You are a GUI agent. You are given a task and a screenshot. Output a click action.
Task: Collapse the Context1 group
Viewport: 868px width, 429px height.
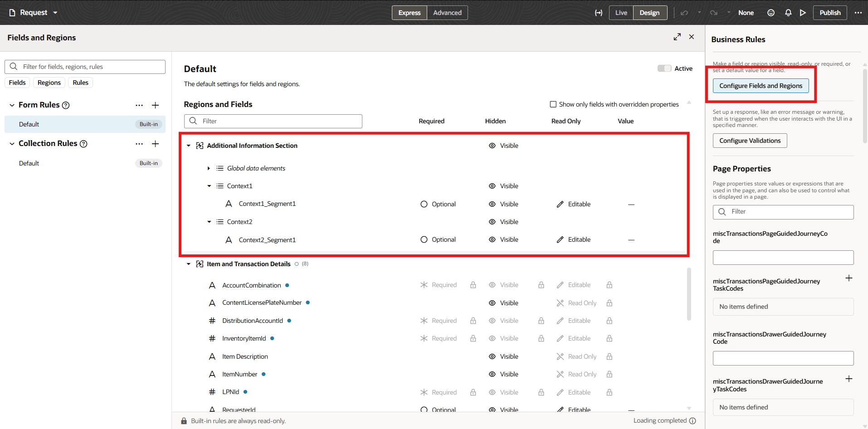(x=209, y=186)
